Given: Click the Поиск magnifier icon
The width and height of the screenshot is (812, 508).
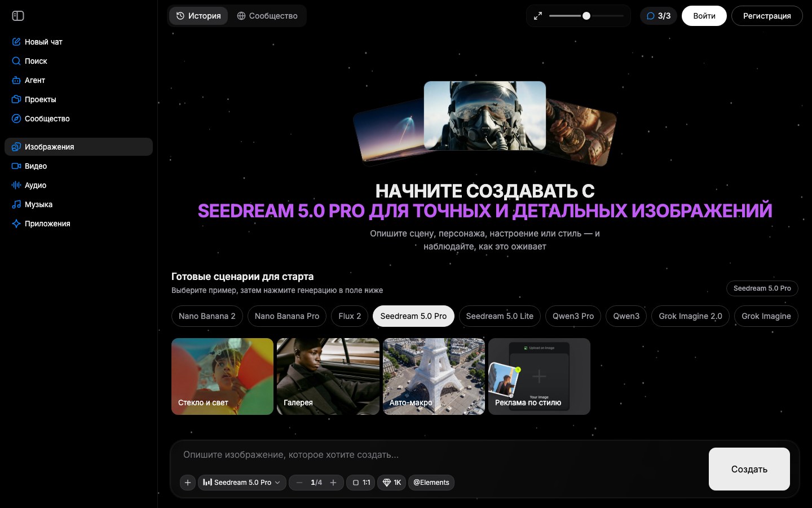Looking at the screenshot, I should point(16,61).
